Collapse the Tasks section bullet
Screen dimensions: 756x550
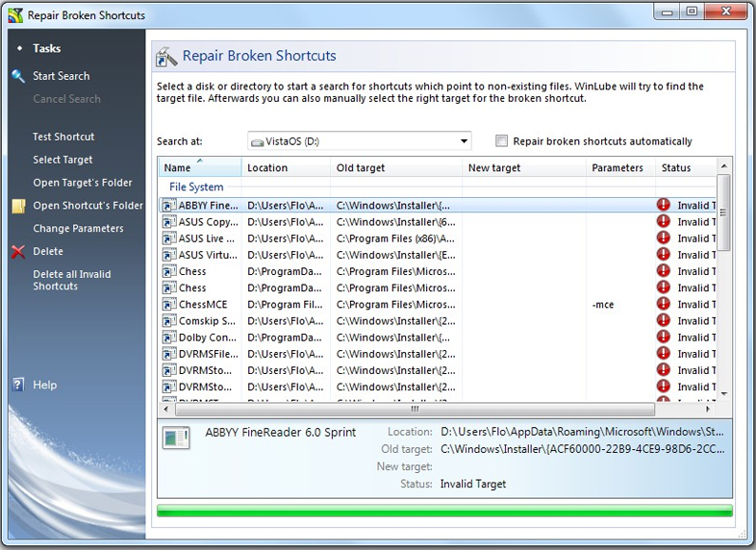pos(18,49)
